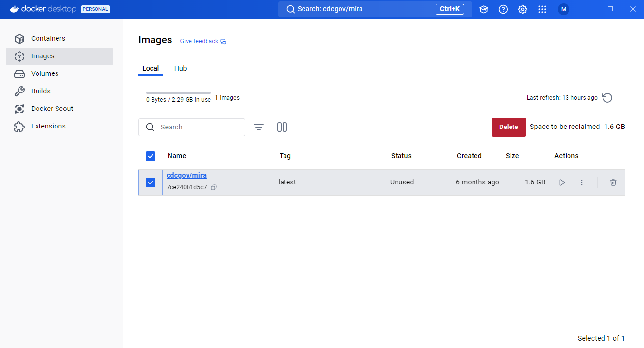
Task: Click the red Delete button
Action: point(509,127)
